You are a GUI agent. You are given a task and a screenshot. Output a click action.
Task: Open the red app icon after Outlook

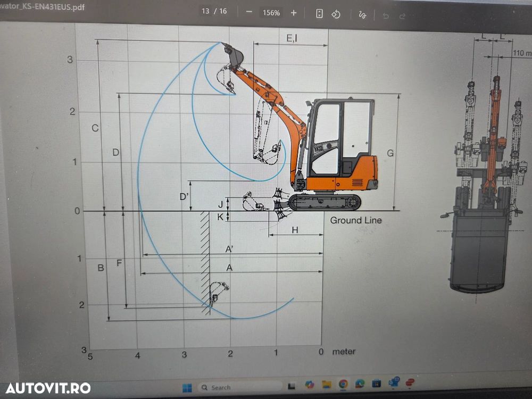tap(410, 383)
